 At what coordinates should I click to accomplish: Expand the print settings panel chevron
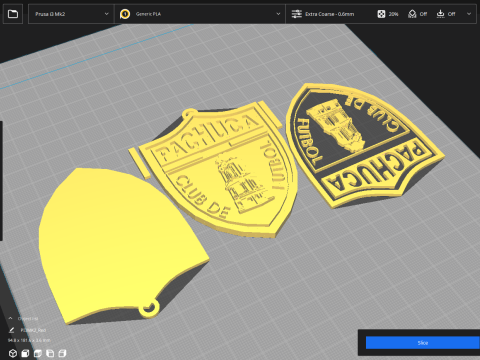(x=469, y=14)
